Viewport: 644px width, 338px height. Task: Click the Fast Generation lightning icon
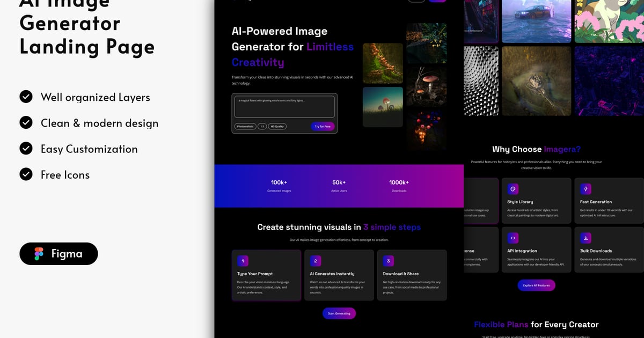click(586, 189)
